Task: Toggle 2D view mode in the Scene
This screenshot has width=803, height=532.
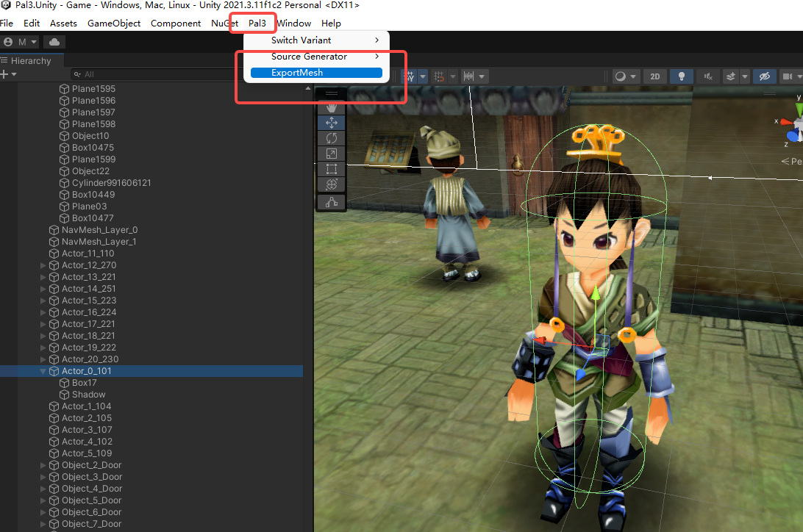Action: click(x=655, y=76)
